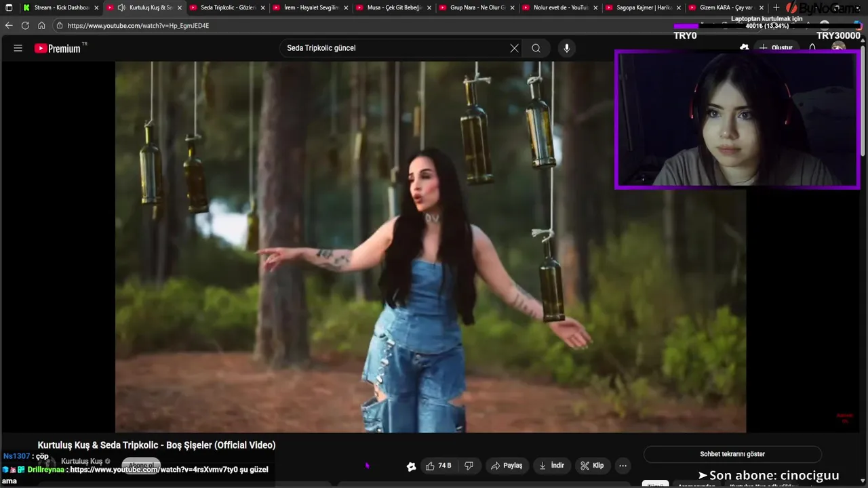View site info lock icon in address bar

tap(60, 26)
